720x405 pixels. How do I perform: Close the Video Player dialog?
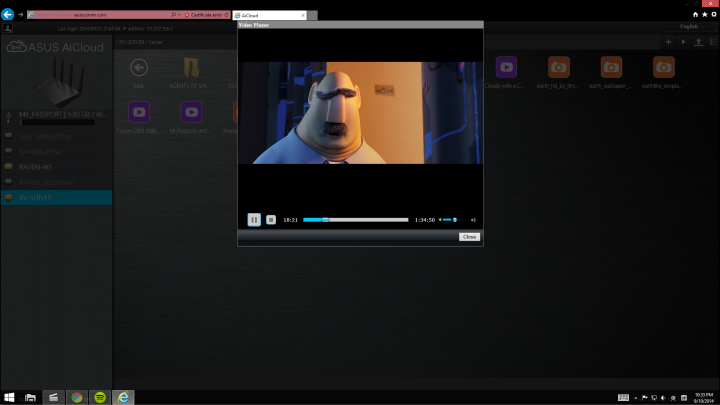click(x=469, y=237)
